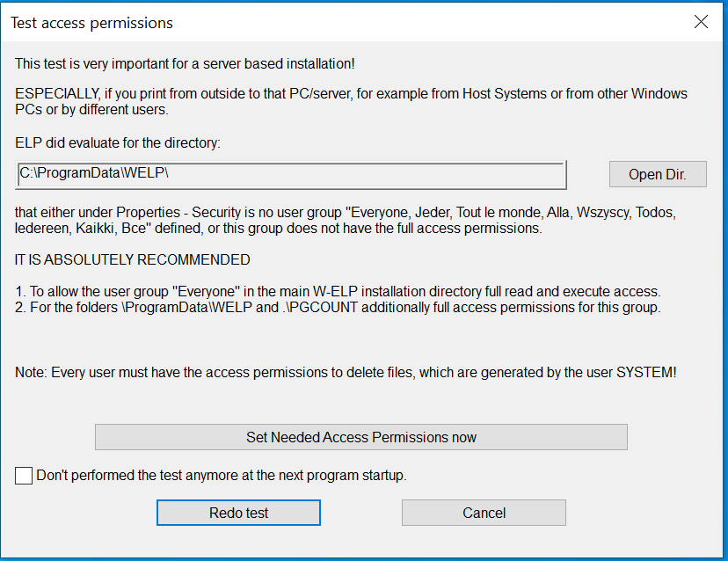Image resolution: width=728 pixels, height=561 pixels.
Task: Click the empty right end of directory field
Action: tap(440, 174)
